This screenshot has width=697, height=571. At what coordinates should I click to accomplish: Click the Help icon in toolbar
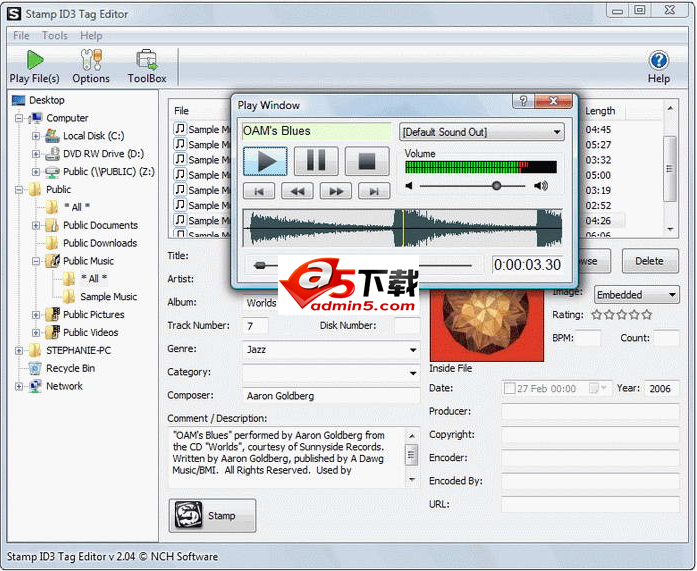coord(658,65)
